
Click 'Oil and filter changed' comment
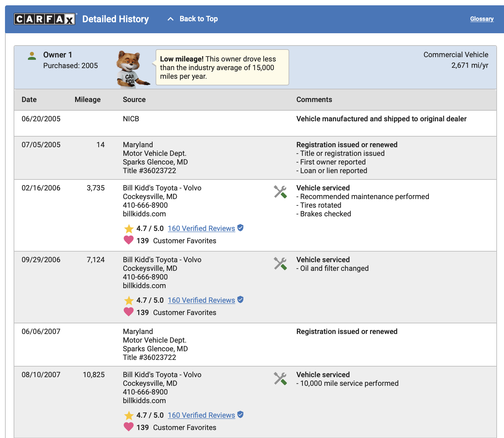click(332, 269)
